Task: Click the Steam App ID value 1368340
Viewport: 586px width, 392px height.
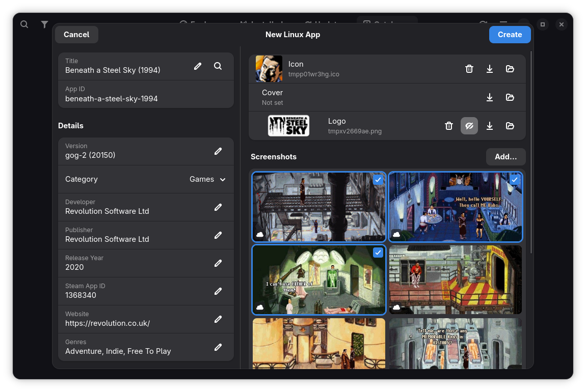Action: pos(81,295)
